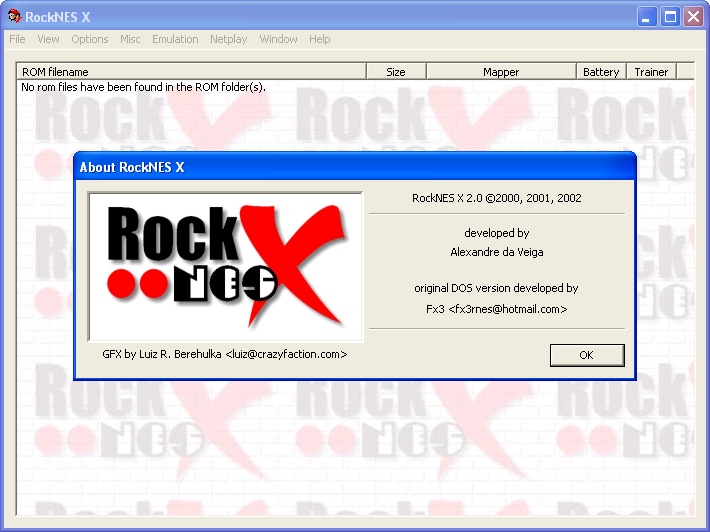Close the RockNES X main window
The image size is (710, 532).
point(693,17)
